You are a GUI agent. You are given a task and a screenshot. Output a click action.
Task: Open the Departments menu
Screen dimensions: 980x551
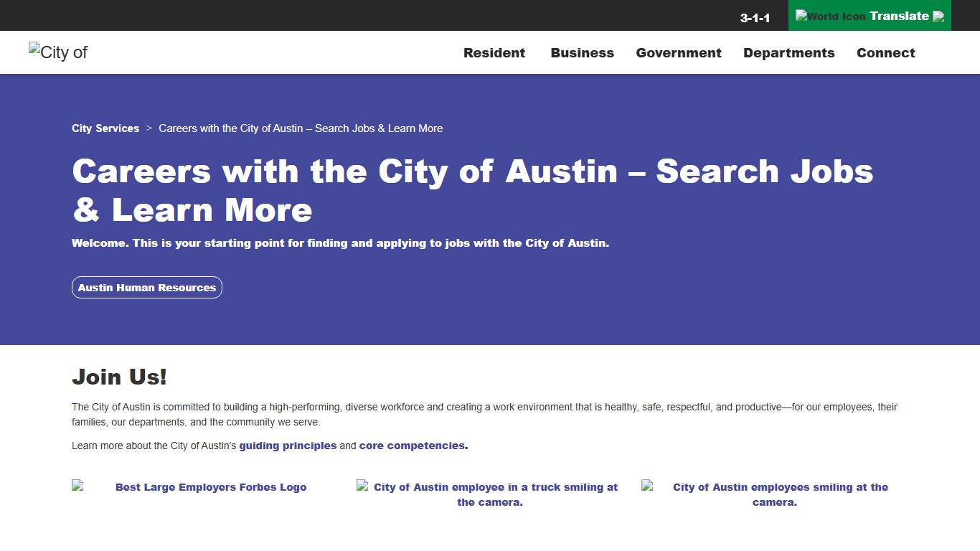(x=788, y=52)
